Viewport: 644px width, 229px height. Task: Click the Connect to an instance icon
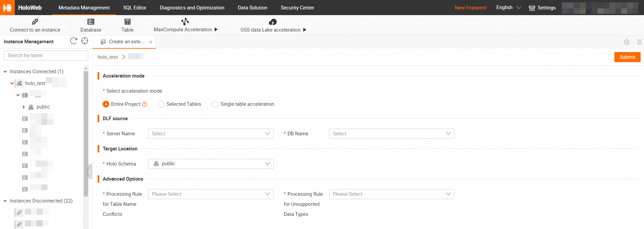pyautogui.click(x=35, y=22)
